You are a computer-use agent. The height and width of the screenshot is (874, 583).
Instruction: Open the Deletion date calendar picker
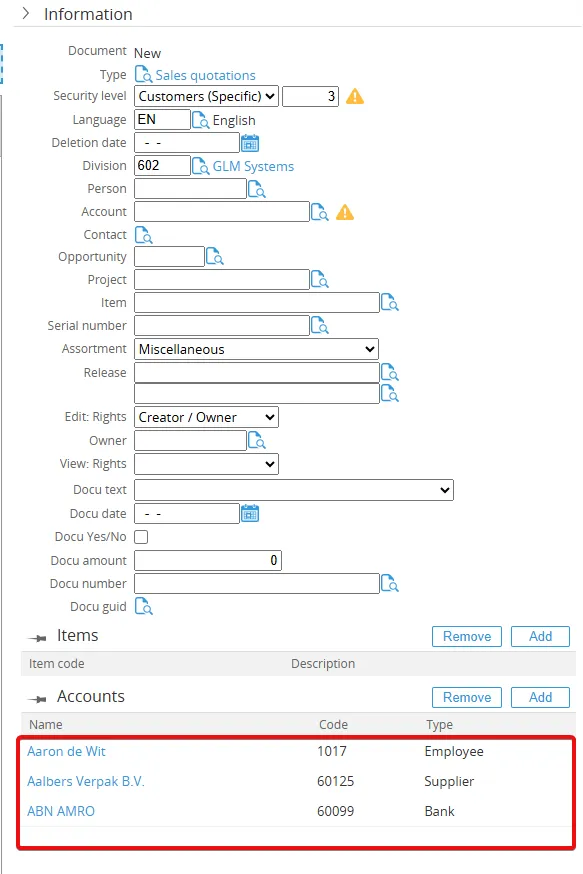coord(250,143)
